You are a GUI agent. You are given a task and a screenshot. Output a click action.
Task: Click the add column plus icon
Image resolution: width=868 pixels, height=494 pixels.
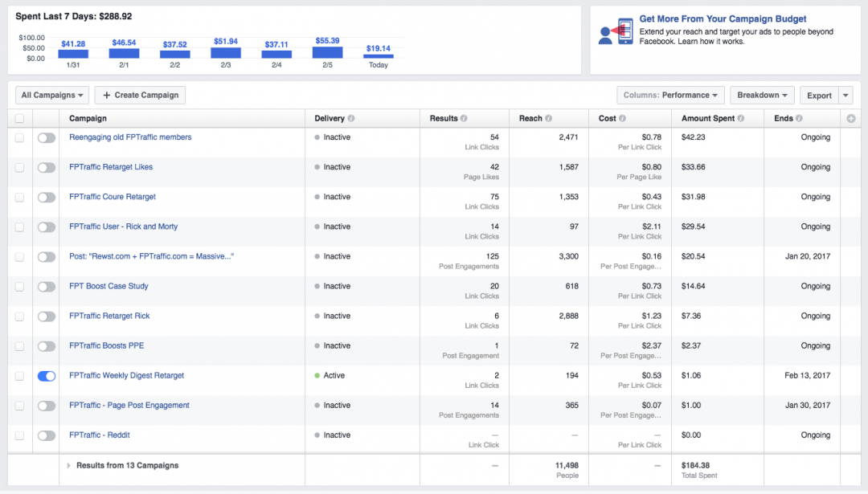851,119
